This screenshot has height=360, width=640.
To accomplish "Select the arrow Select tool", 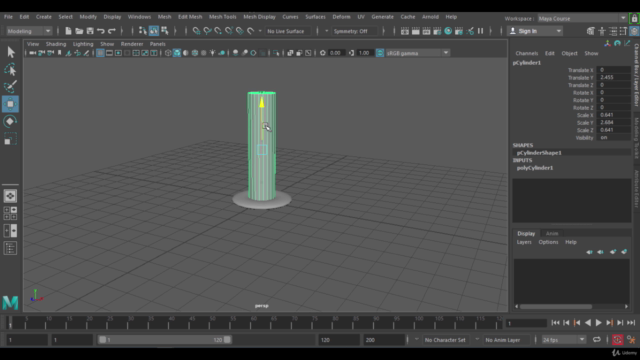I will pyautogui.click(x=11, y=52).
